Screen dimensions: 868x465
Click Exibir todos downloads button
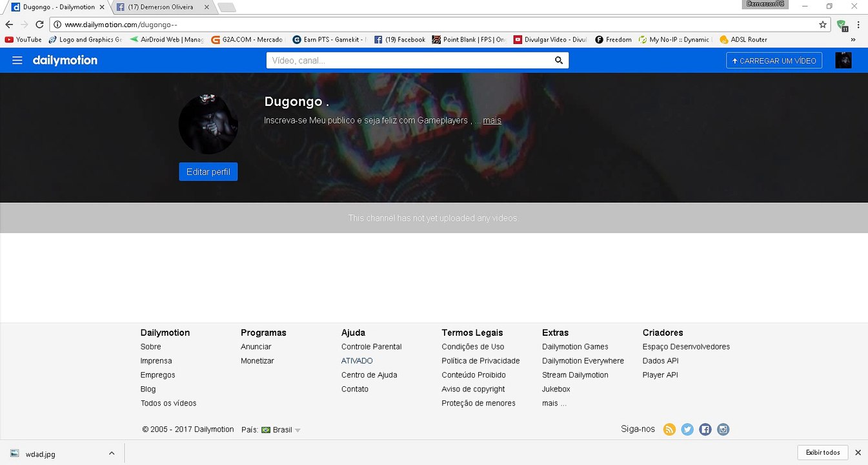[x=823, y=453]
